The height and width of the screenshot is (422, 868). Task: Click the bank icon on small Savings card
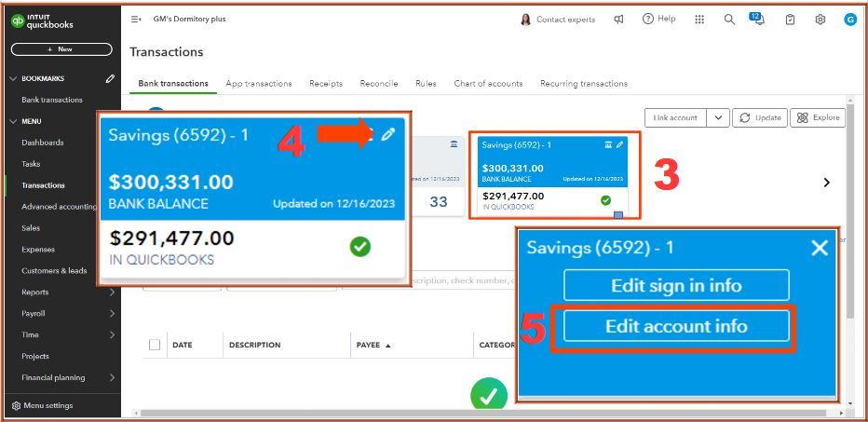pyautogui.click(x=608, y=144)
